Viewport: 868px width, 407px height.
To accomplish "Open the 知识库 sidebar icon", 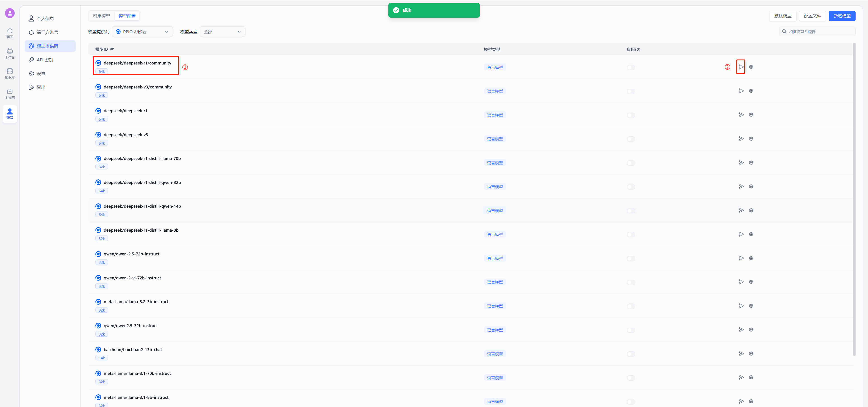I will pyautogui.click(x=10, y=73).
